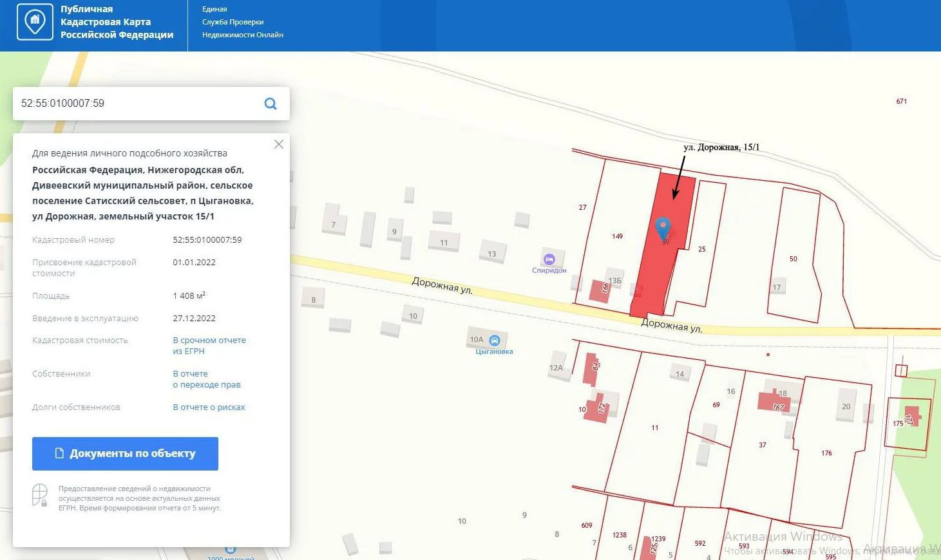Follow the В отчете о переходе прав link

[206, 379]
